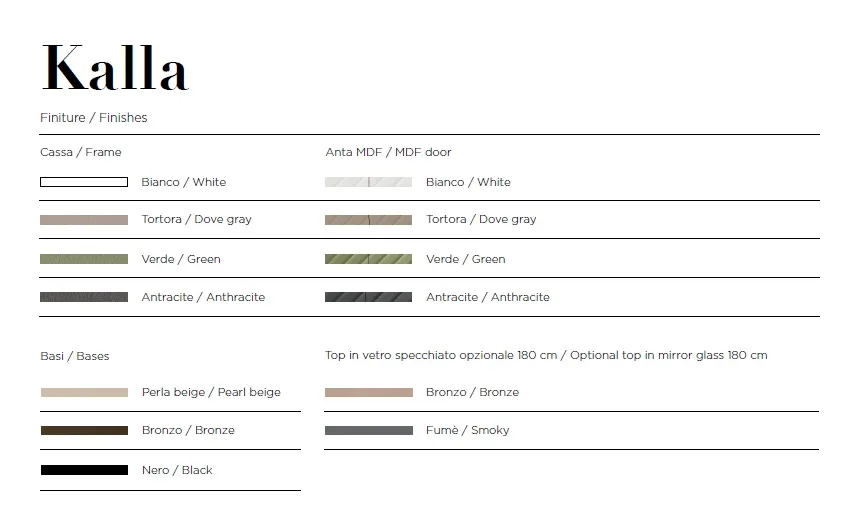Viewport: 845px width, 529px height.
Task: Pick the Smoky mirror glass swatch
Action: coord(369,430)
